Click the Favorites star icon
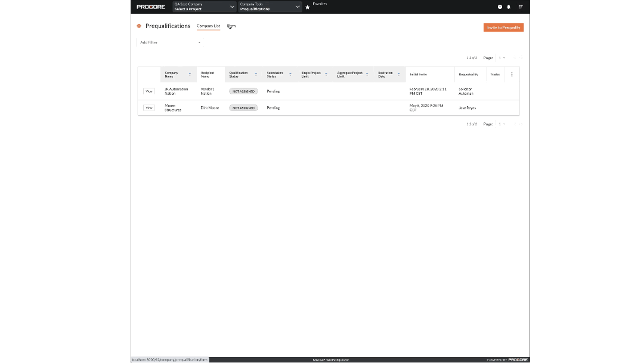Screen dimensions: 644x363 pyautogui.click(x=308, y=7)
